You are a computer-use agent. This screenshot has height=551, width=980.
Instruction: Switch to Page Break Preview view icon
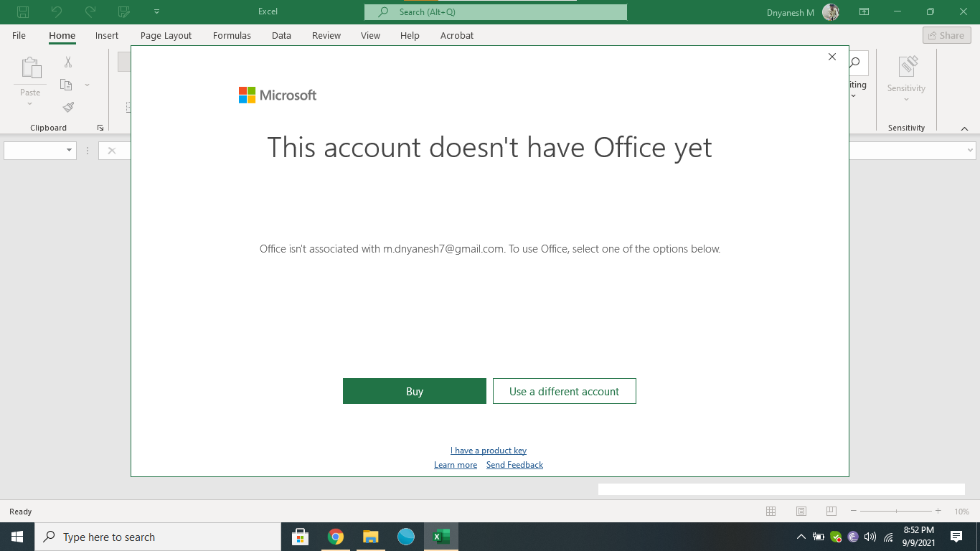831,512
